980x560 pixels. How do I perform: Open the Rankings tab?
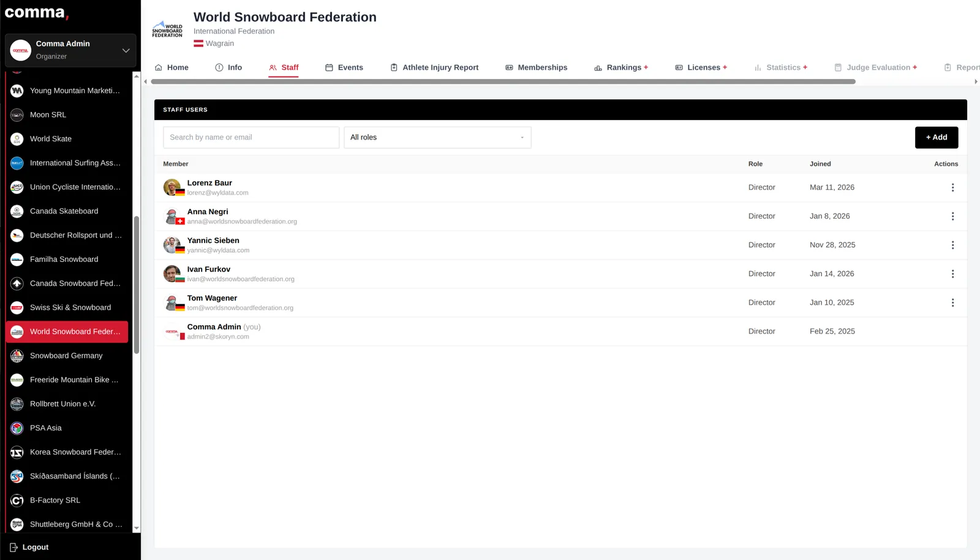tap(620, 67)
